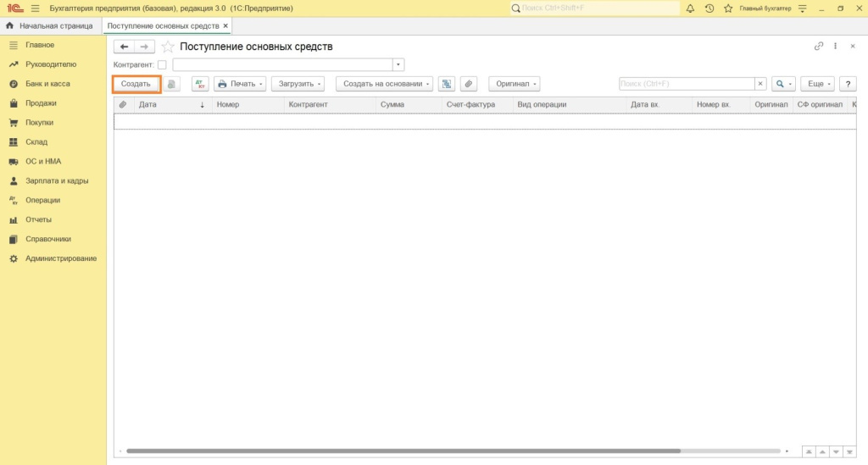Open the history clock icon
Viewport: 868px width, 465px height.
(709, 8)
